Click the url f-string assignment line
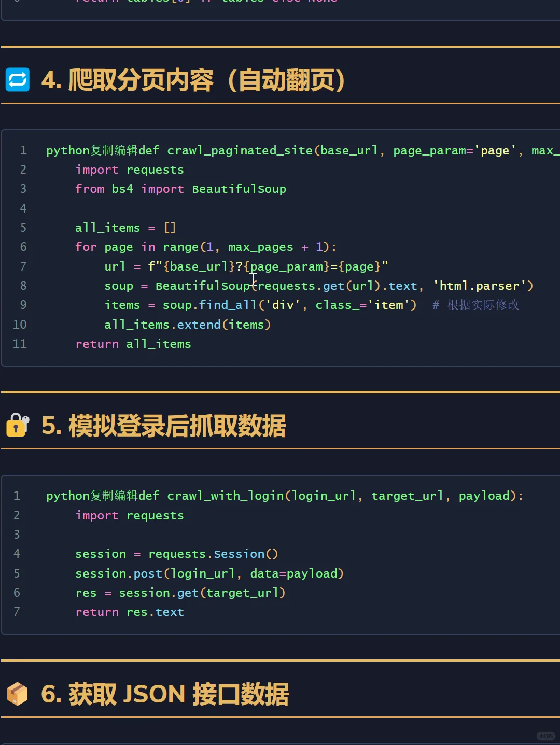This screenshot has width=560, height=745. (246, 267)
